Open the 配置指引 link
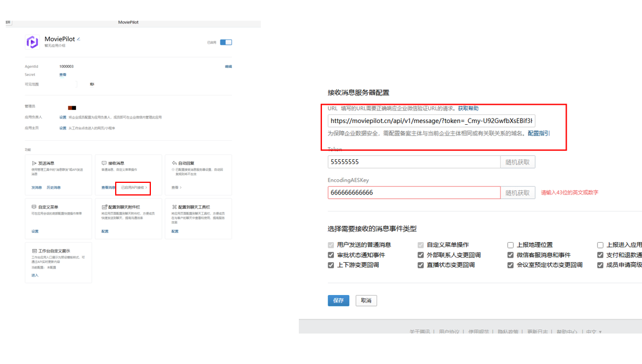Viewport: 642px width, 364px height. tap(538, 133)
